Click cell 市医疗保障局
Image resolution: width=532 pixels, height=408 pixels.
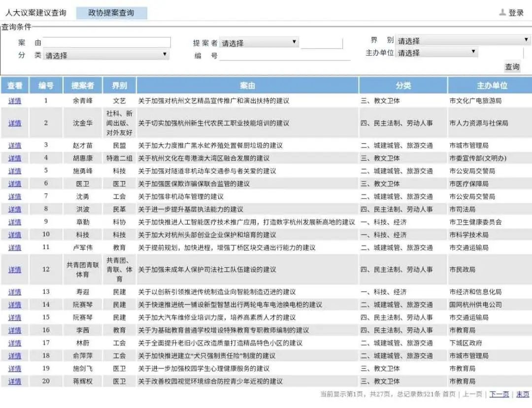469,184
